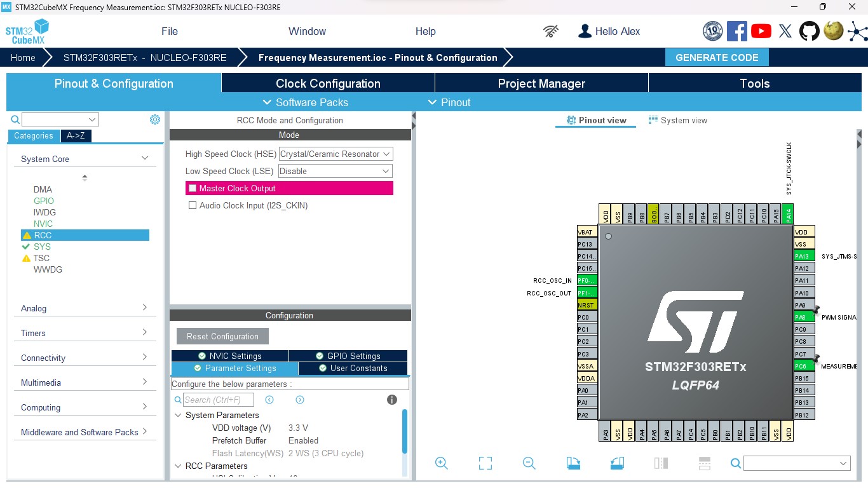Click the 10-year anniversary badge icon
This screenshot has width=868, height=488.
pos(713,31)
